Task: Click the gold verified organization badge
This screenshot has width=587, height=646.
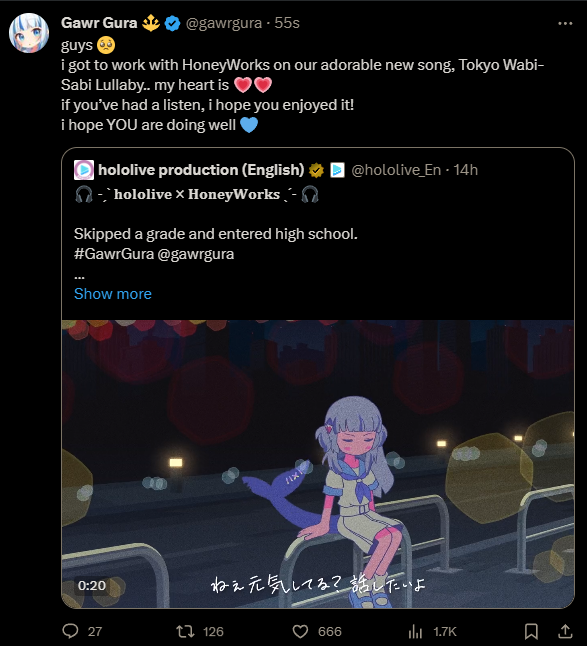Action: tap(316, 170)
